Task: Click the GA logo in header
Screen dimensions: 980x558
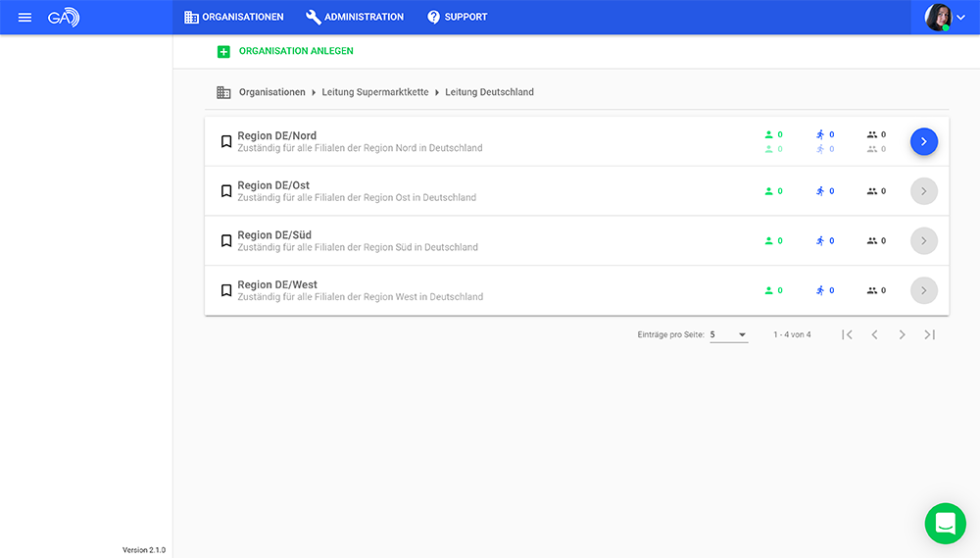Action: point(64,17)
